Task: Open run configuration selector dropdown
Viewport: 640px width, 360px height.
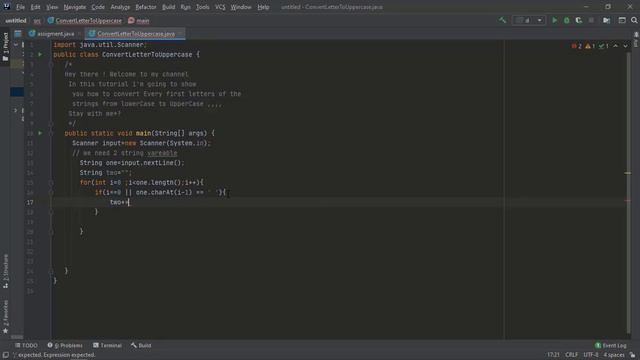Action: pos(529,20)
